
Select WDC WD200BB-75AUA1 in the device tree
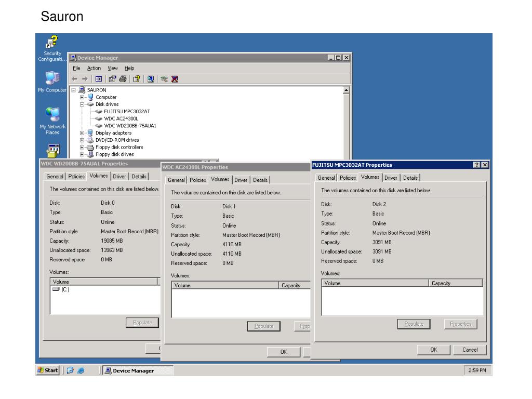coord(130,126)
